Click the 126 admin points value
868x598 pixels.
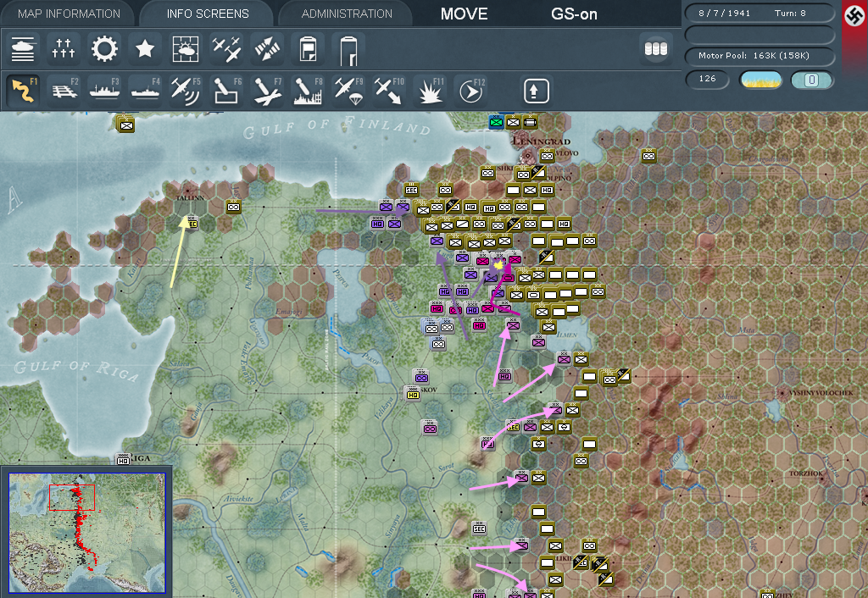click(707, 79)
